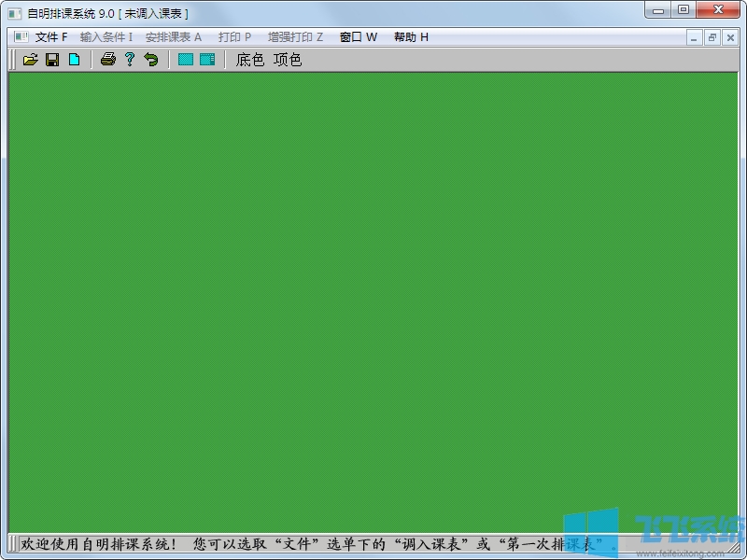Click the 顶色 button
747x560 pixels.
(x=286, y=59)
